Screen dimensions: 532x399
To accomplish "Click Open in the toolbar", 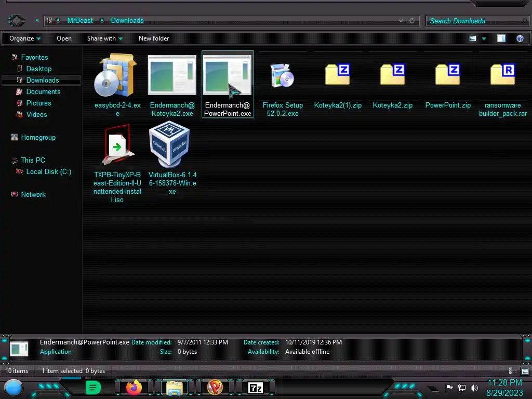I will (x=64, y=38).
